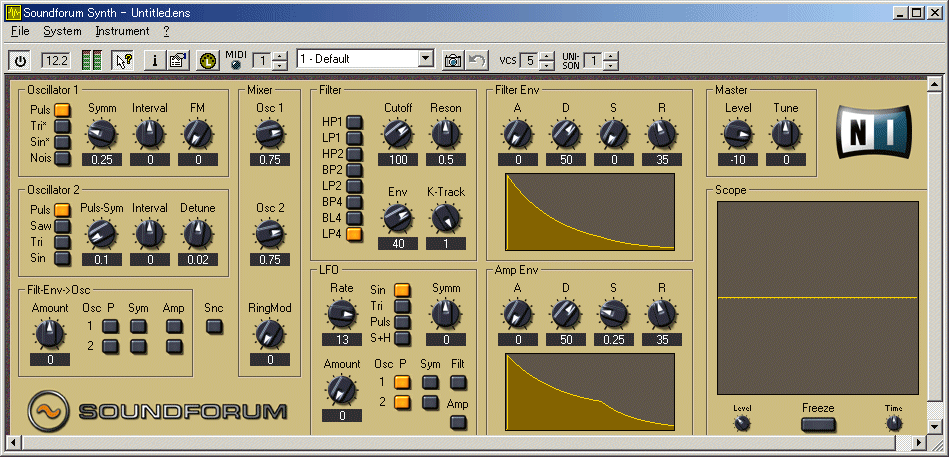Click the yellow clock toolbar icon
This screenshot has width=949, height=457.
click(x=208, y=60)
